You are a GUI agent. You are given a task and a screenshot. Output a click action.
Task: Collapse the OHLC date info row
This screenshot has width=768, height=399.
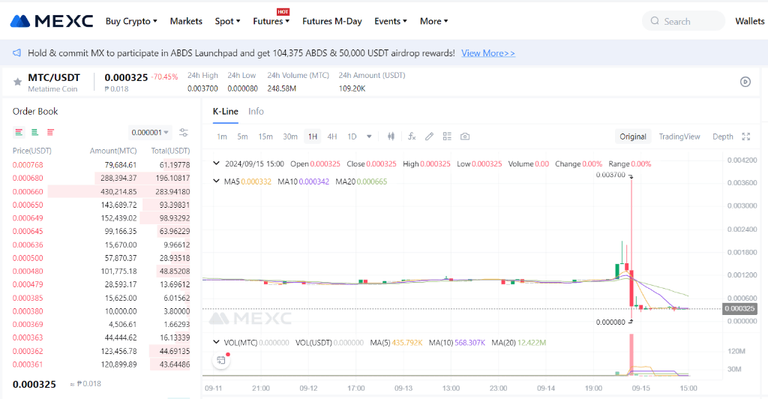(216, 164)
